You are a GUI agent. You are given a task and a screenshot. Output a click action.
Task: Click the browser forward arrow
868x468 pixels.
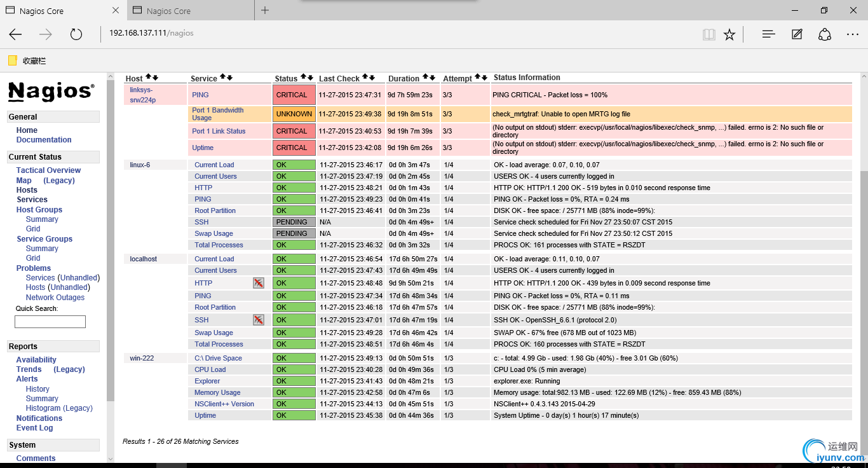tap(46, 34)
